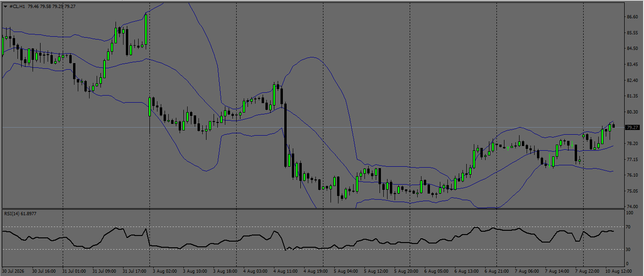The height and width of the screenshot is (276, 644).
Task: Click the 6 Aug 05:00 time label
Action: 437,271
